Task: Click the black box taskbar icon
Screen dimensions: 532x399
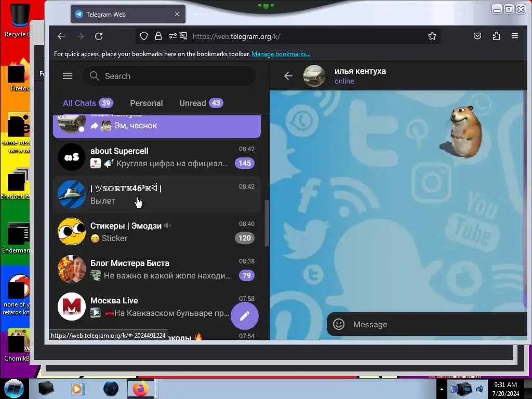Action: coord(46,389)
